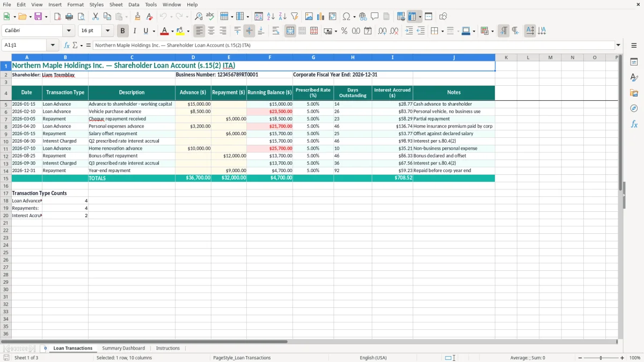
Task: Click the Print icon
Action: point(69,17)
